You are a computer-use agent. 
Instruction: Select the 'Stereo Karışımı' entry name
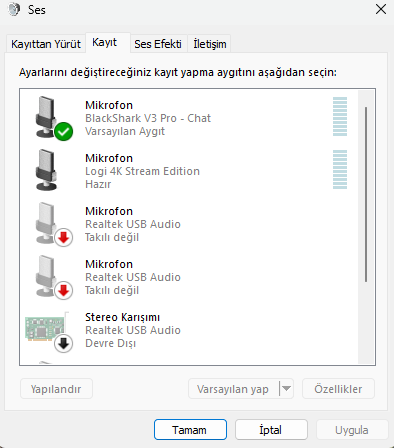tap(122, 317)
